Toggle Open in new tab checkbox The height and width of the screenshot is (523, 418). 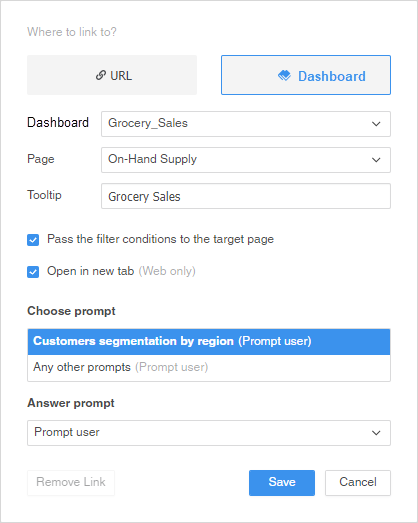point(33,272)
